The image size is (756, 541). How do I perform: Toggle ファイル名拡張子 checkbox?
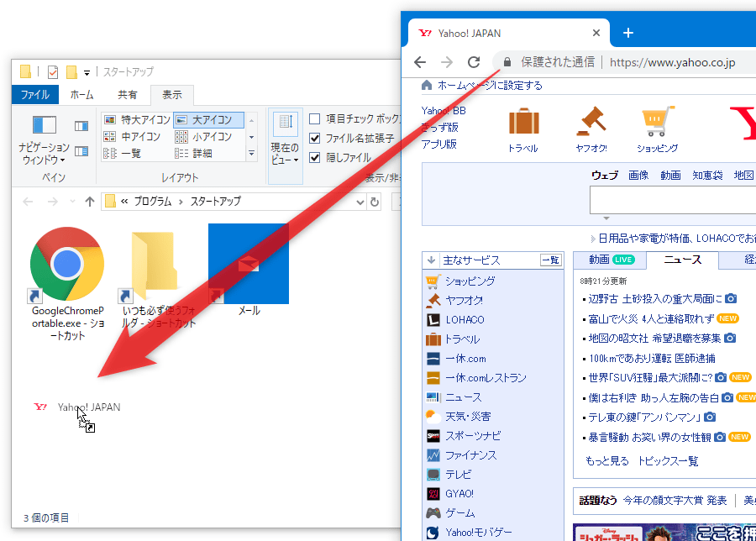click(x=314, y=139)
